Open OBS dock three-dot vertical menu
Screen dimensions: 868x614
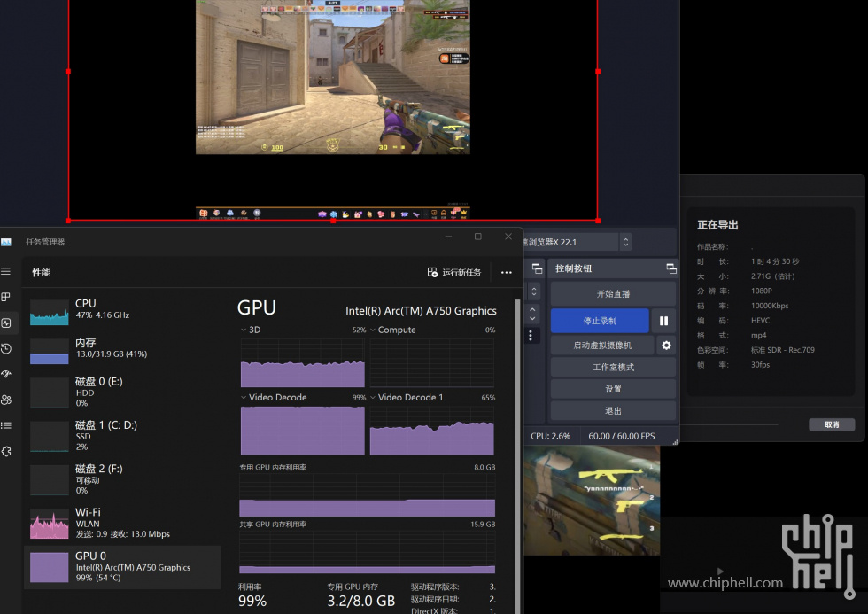531,336
